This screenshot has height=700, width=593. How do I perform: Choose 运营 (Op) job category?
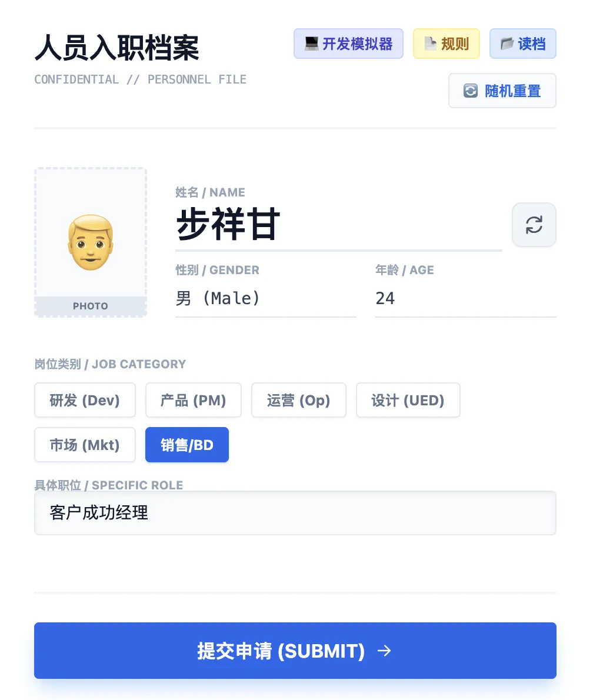tap(298, 401)
